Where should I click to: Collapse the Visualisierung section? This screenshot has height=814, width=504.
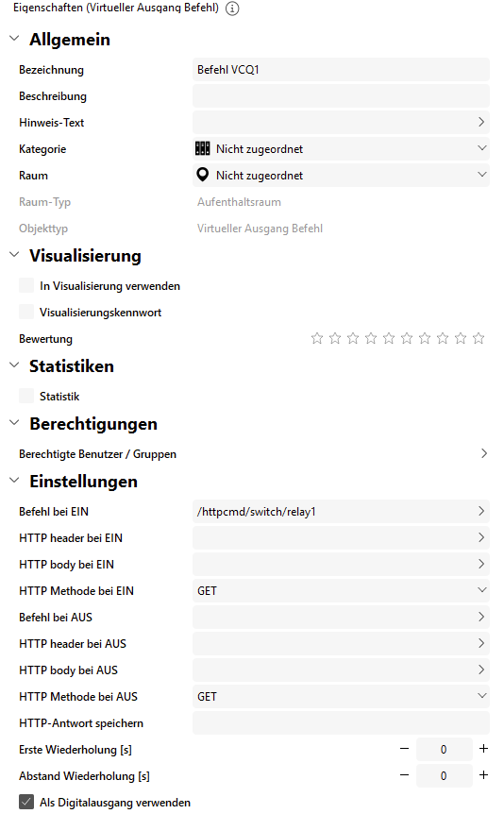click(x=14, y=255)
